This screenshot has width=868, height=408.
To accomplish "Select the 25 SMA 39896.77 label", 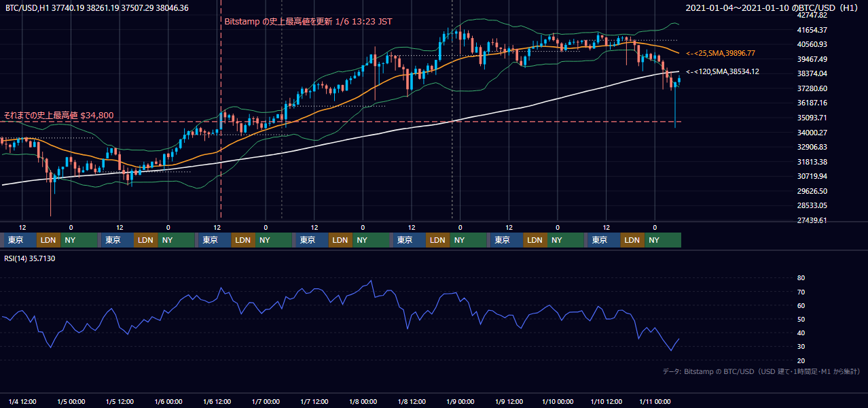I will pyautogui.click(x=721, y=53).
